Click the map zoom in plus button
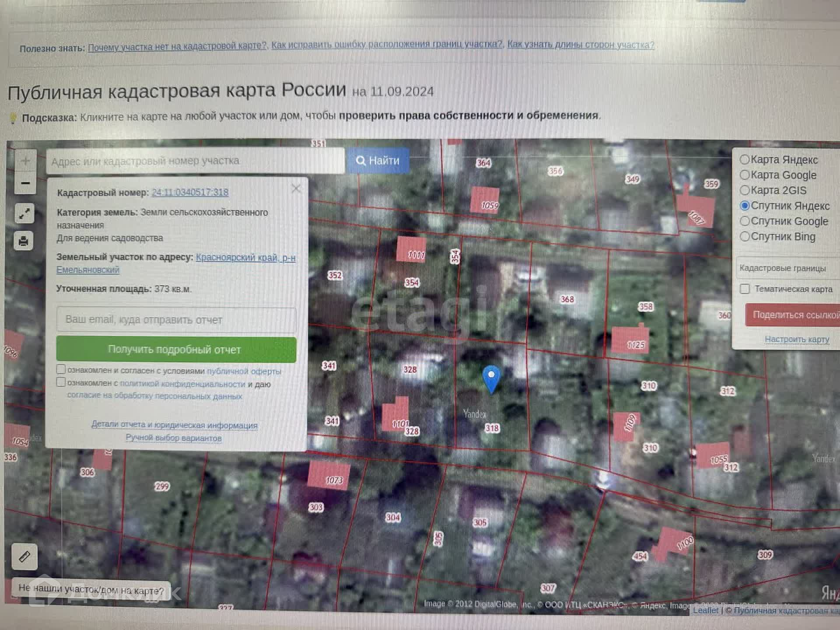Viewport: 840px width, 630px height. (x=25, y=161)
